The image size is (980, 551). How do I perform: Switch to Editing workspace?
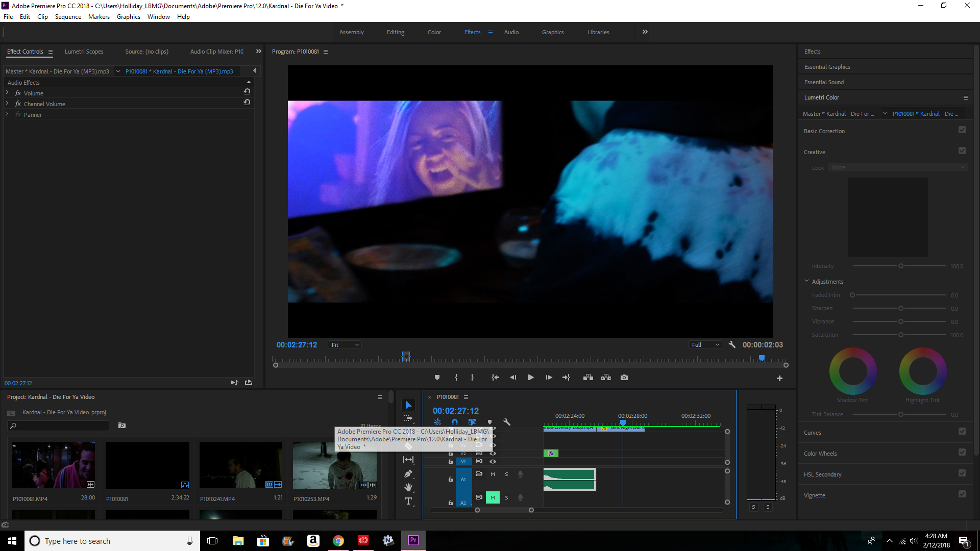[396, 32]
